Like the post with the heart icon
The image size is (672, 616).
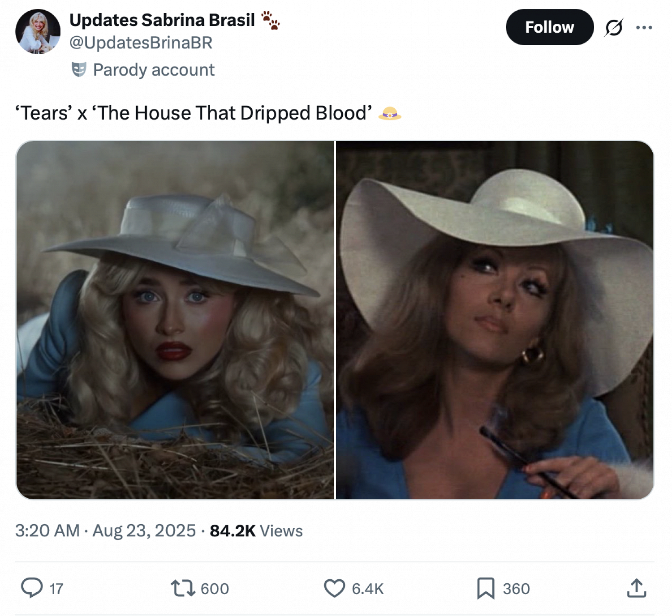tap(334, 588)
